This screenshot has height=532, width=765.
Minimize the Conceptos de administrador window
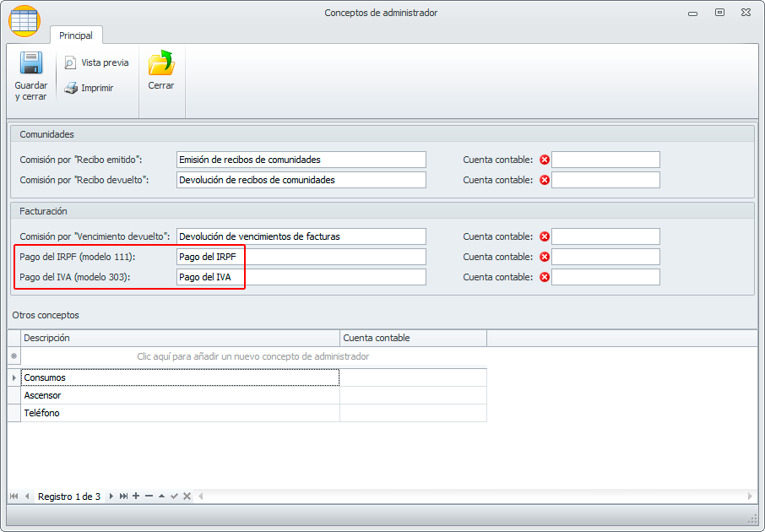(692, 14)
